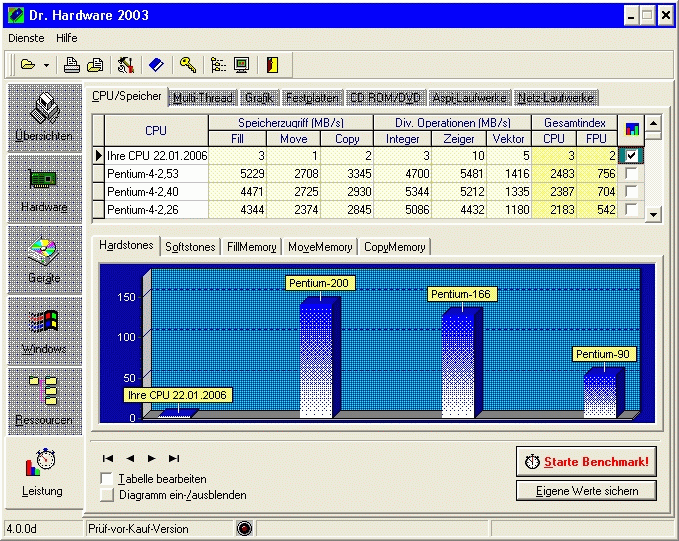Switch to the Softstones chart tab
Screen dimensions: 679x541
tap(190, 247)
